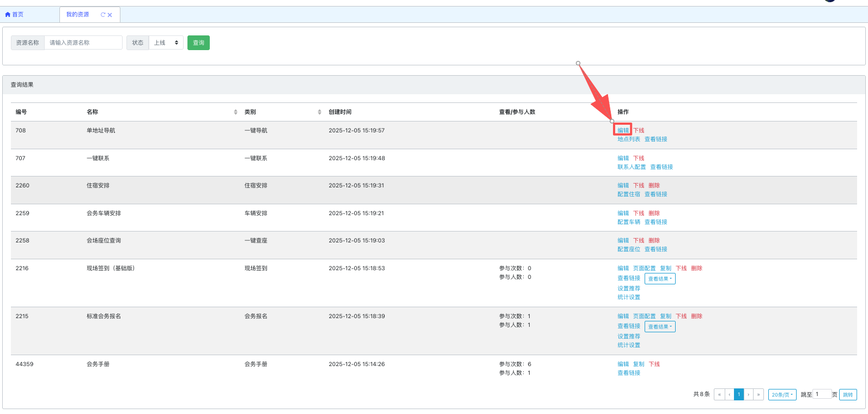Open the 20条/页 page size dropdown
The width and height of the screenshot is (868, 414).
(782, 394)
